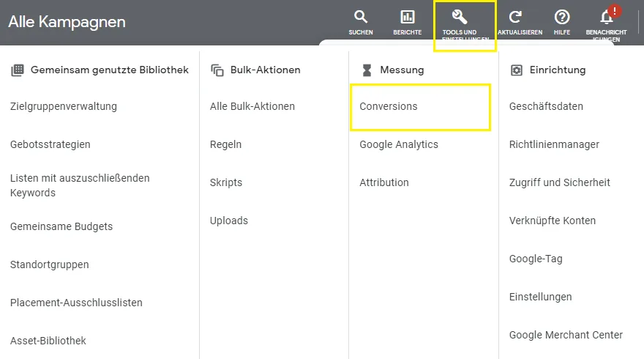The width and height of the screenshot is (644, 359).
Task: Choose Conversions under Messung
Action: click(x=389, y=106)
